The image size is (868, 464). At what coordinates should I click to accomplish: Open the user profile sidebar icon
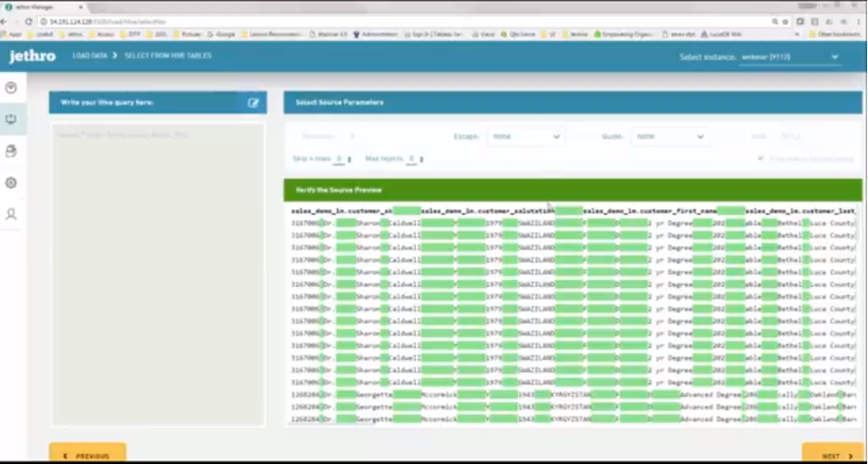click(x=12, y=215)
